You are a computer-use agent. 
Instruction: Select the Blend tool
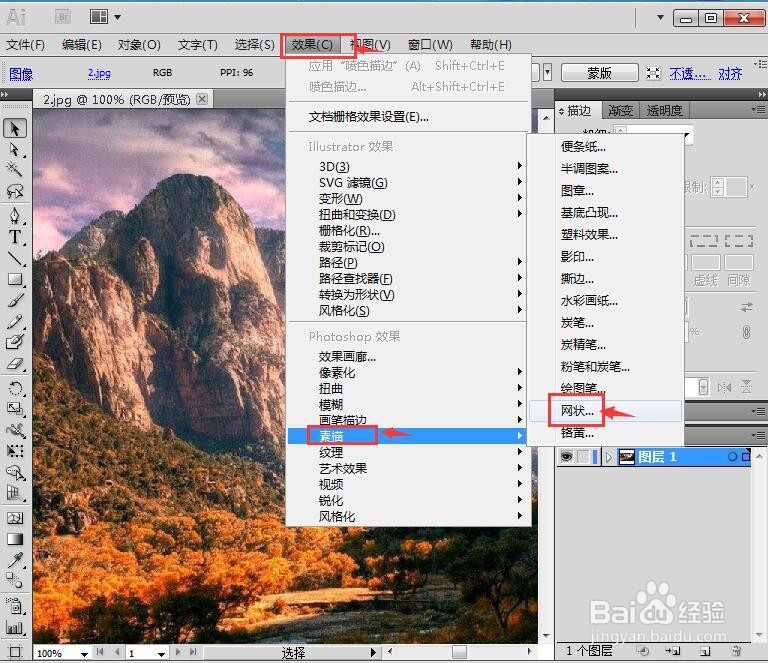point(15,581)
